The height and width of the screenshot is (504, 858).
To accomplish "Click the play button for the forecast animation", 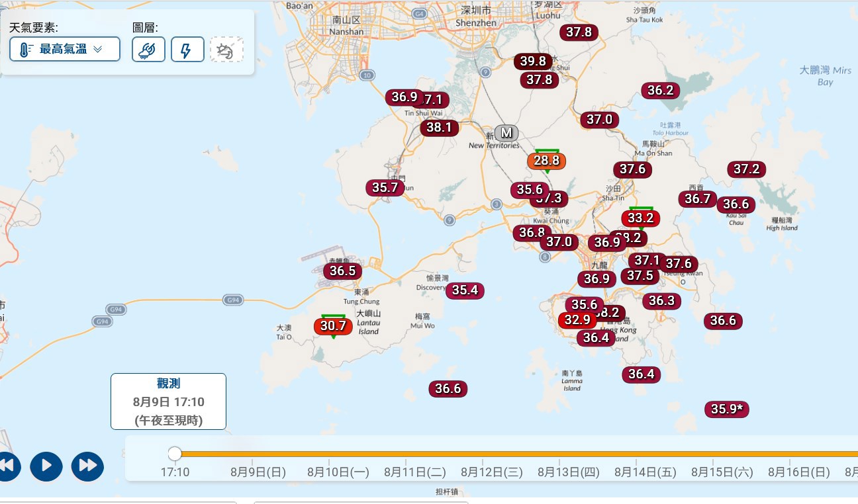I will click(x=46, y=466).
